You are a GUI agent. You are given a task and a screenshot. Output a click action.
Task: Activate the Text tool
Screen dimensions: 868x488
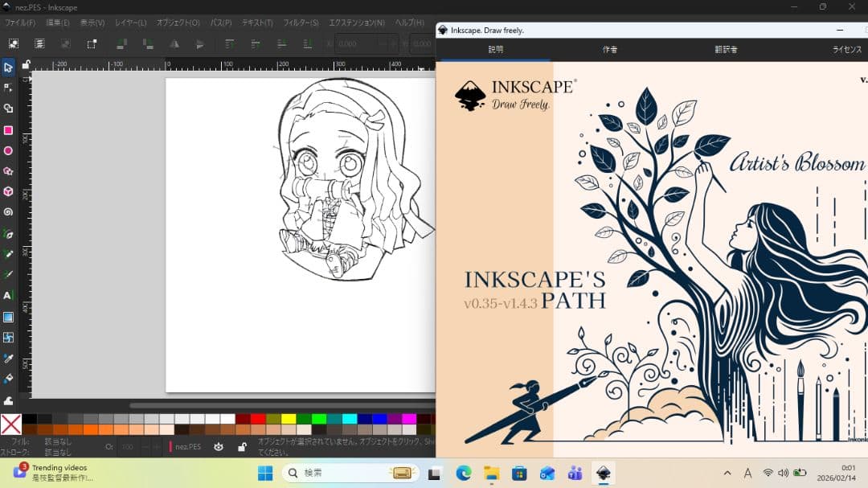[x=8, y=295]
